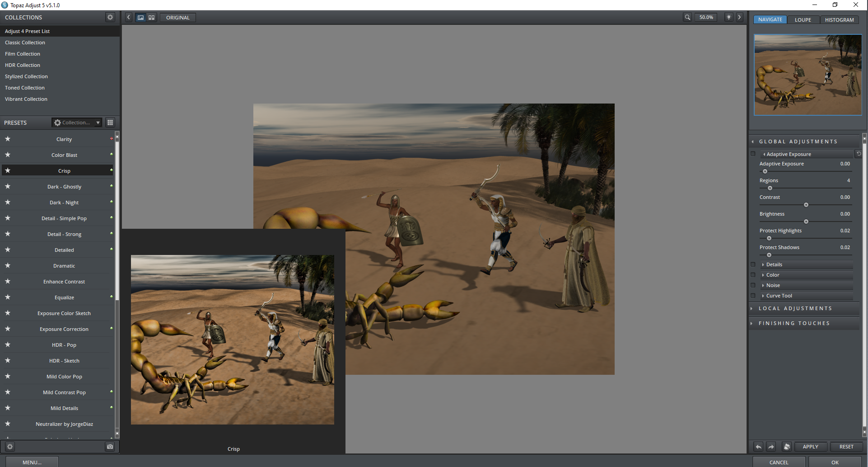Click the Navigate preview thumbnail
The height and width of the screenshot is (467, 868).
click(x=808, y=75)
